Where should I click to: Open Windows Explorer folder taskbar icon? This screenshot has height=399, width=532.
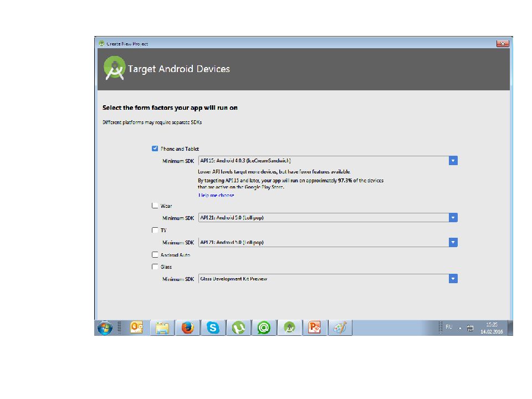point(162,328)
